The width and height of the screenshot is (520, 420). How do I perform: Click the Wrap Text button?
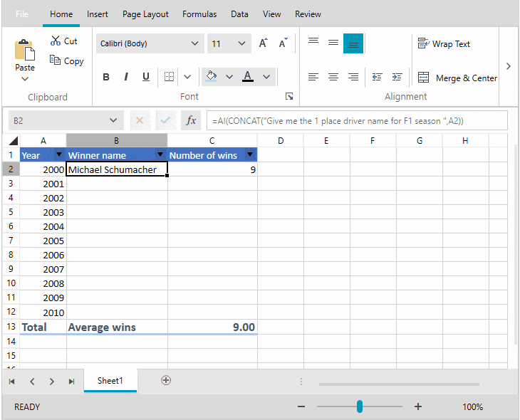[x=444, y=43]
